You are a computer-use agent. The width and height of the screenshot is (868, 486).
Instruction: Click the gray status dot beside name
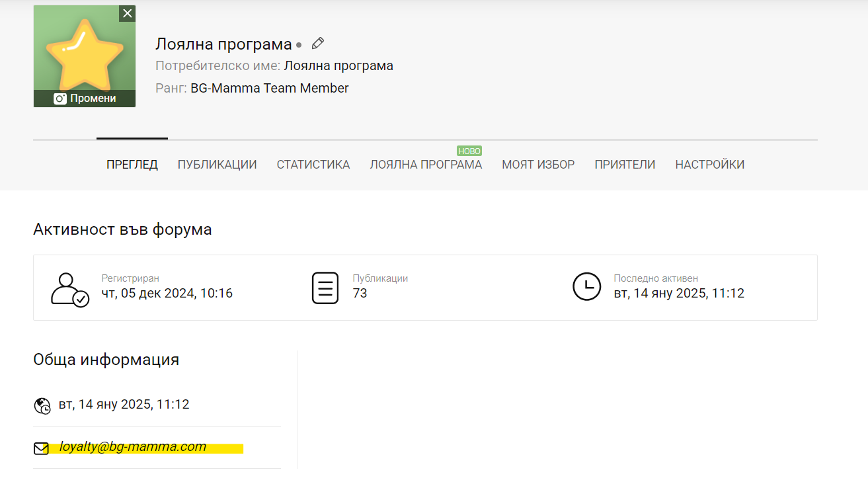tap(299, 45)
